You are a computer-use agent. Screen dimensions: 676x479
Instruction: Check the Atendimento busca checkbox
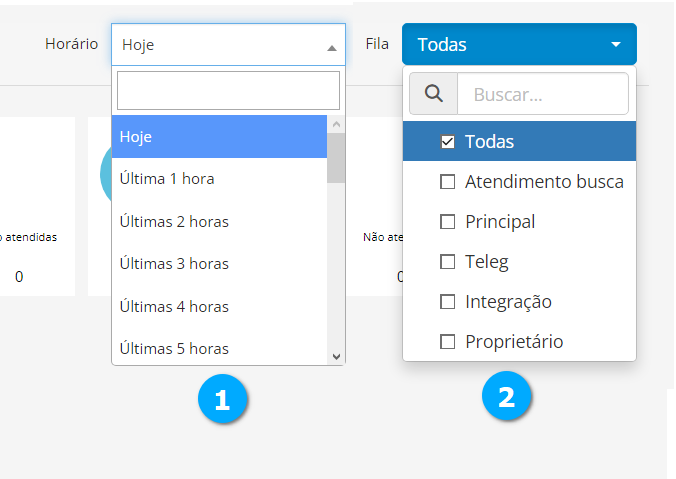pos(448,182)
